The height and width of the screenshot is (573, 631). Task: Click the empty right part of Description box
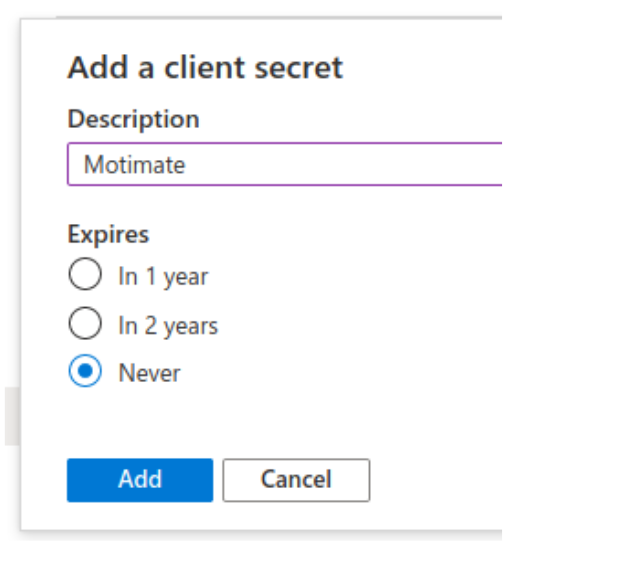point(400,164)
